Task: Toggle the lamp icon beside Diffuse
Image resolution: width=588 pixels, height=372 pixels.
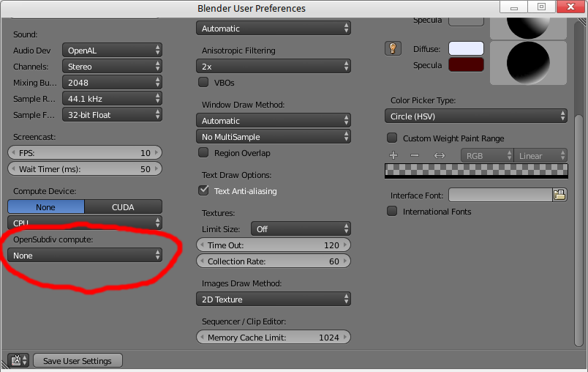Action: [x=393, y=48]
